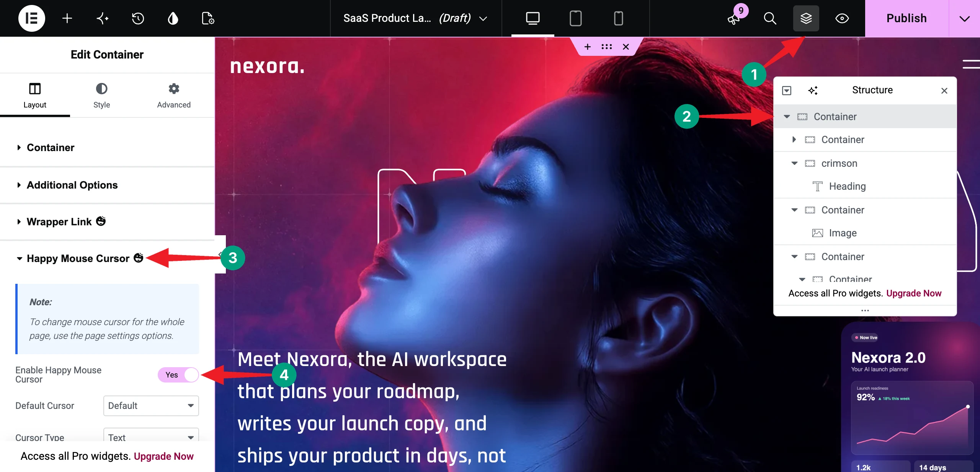Toggle the Structure layers icon
Viewport: 980px width, 472px height.
(x=806, y=18)
